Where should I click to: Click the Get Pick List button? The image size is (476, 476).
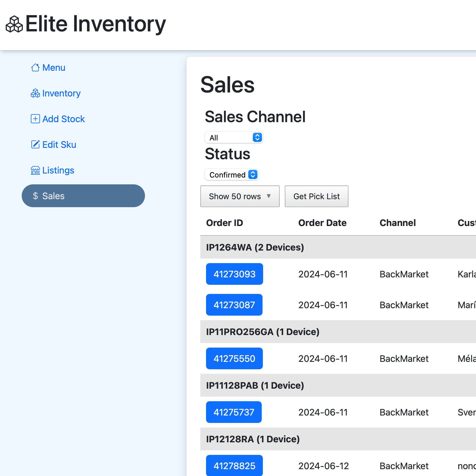[316, 196]
